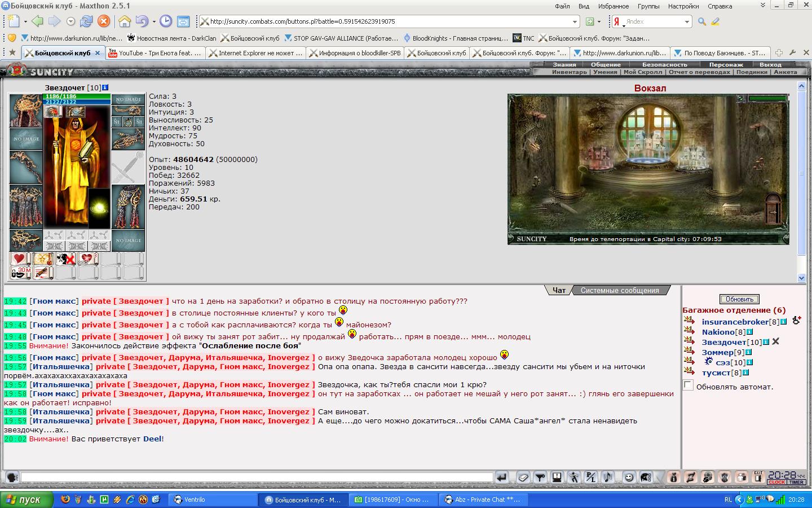Switch to Системные сообщения chat tab
Screen dimensions: 812x508
click(620, 290)
